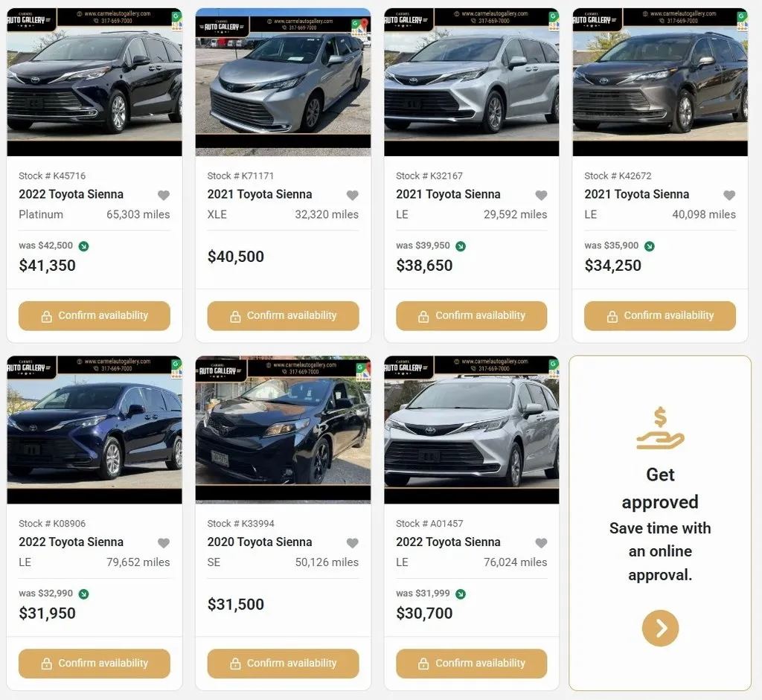Click heart icon for stock K42672
This screenshot has width=762, height=700.
[729, 195]
